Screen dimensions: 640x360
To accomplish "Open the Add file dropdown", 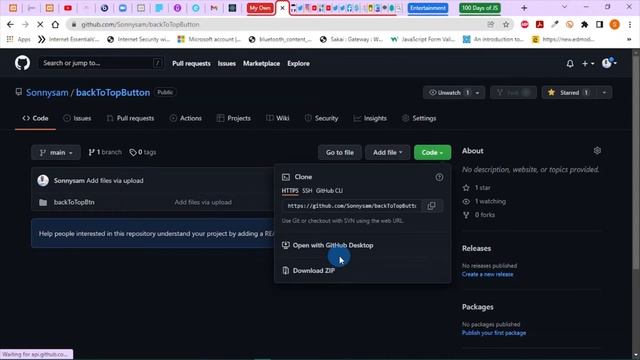I will coord(387,153).
